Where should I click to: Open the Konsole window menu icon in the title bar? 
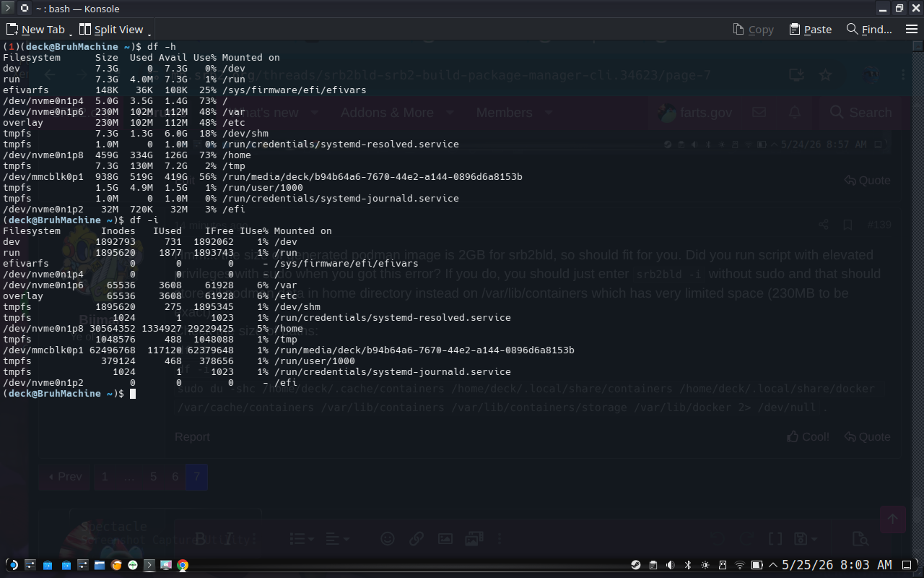[x=8, y=9]
